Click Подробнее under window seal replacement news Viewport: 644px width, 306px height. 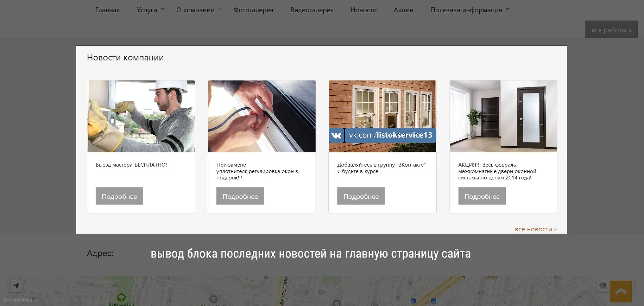point(240,196)
